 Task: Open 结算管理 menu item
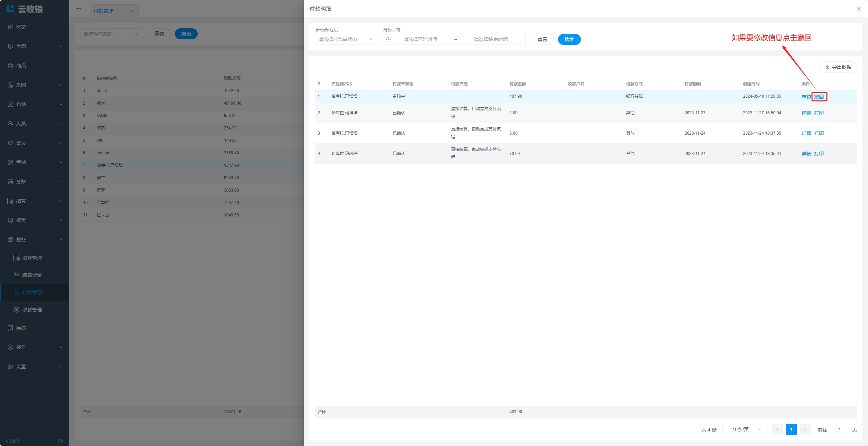pos(32,258)
